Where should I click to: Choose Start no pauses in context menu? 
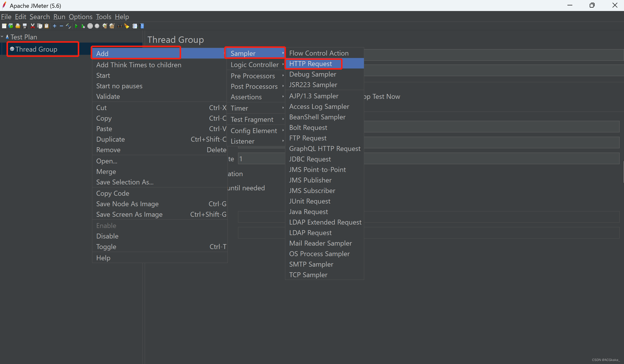(159, 86)
